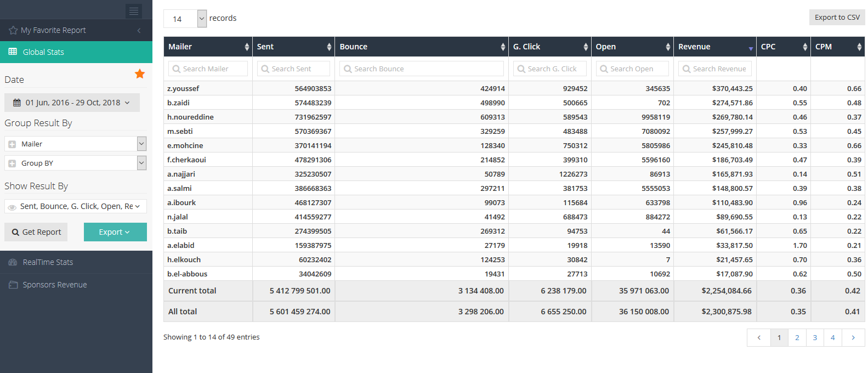
Task: Open the records per page dropdown
Action: (202, 19)
